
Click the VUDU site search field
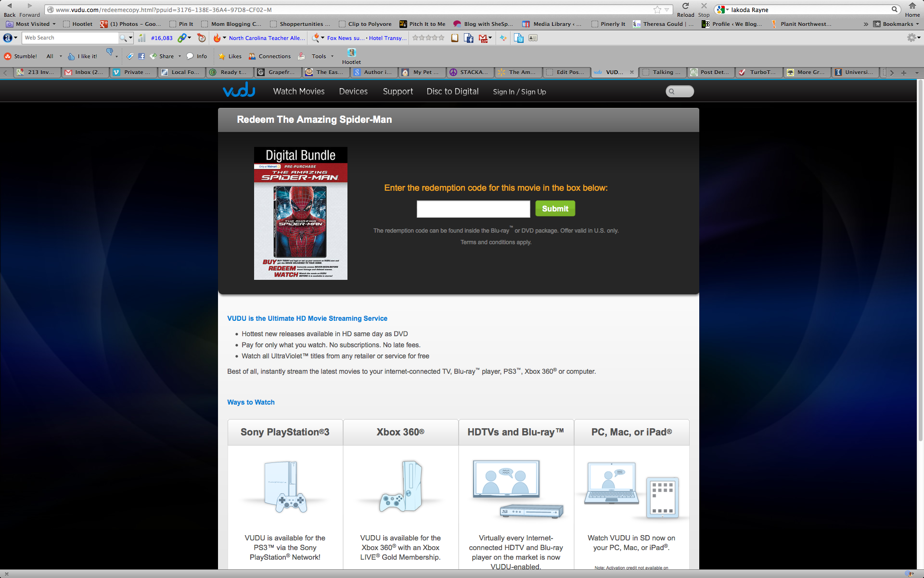point(680,92)
